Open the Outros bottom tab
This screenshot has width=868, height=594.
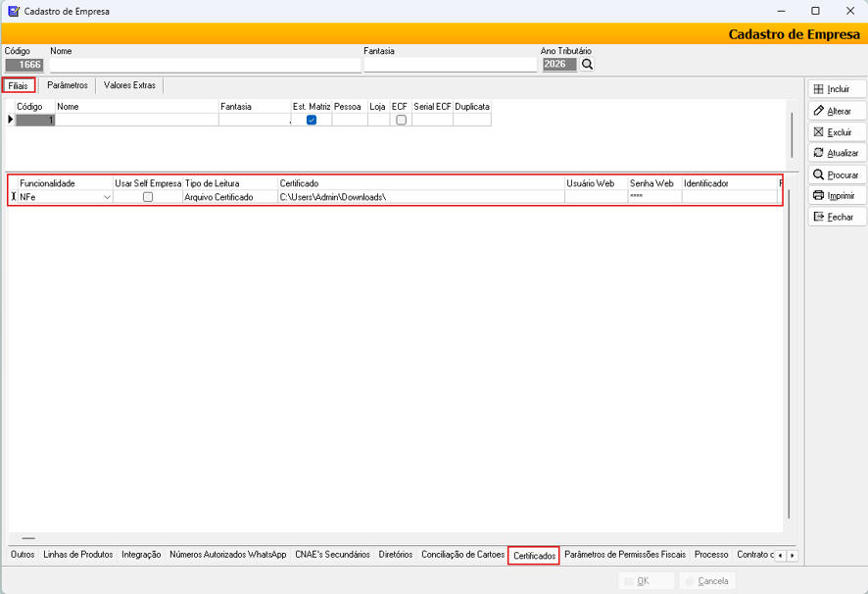[x=23, y=555]
